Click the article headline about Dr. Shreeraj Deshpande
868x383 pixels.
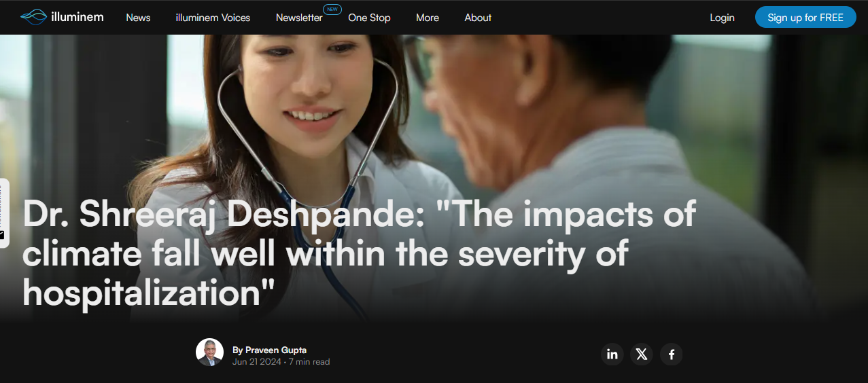[359, 254]
